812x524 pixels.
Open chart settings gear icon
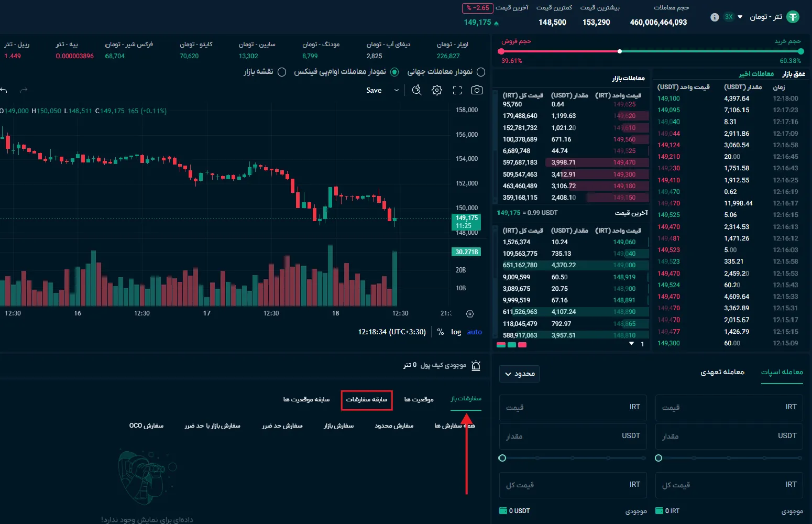point(437,90)
